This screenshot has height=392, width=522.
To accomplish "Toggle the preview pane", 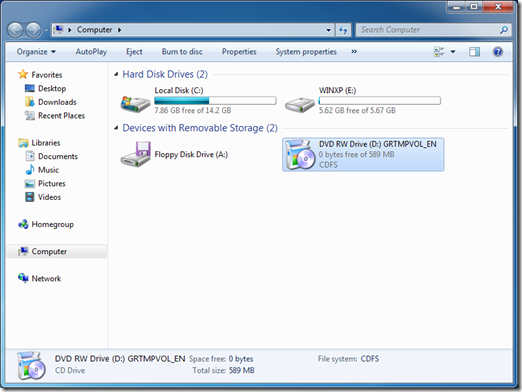I will pos(474,52).
